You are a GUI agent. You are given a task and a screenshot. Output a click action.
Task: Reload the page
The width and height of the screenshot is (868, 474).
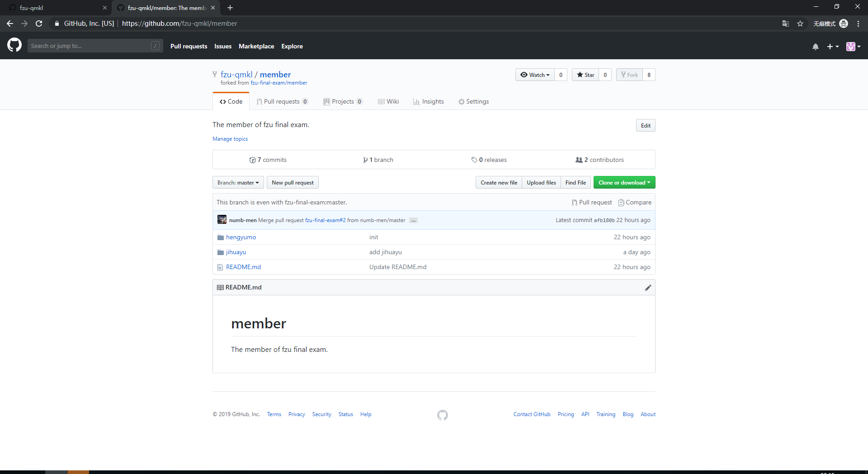click(x=39, y=24)
